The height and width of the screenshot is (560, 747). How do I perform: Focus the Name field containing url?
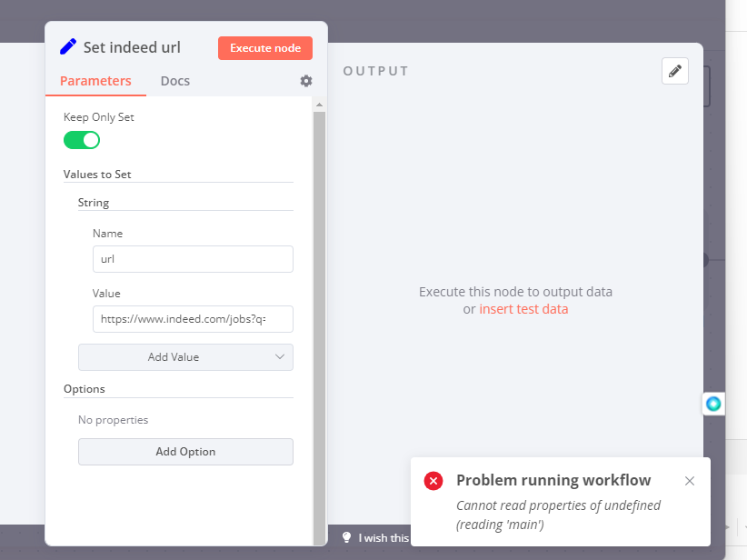pyautogui.click(x=193, y=259)
